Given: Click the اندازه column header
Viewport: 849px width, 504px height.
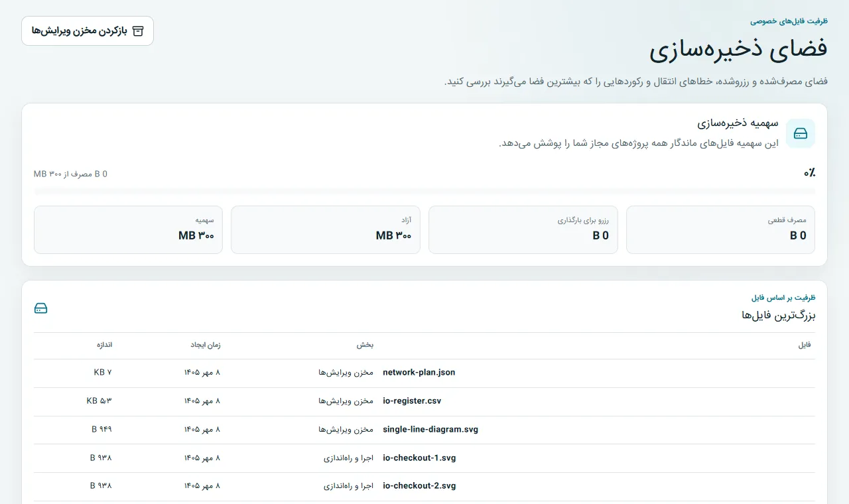Looking at the screenshot, I should [x=105, y=345].
